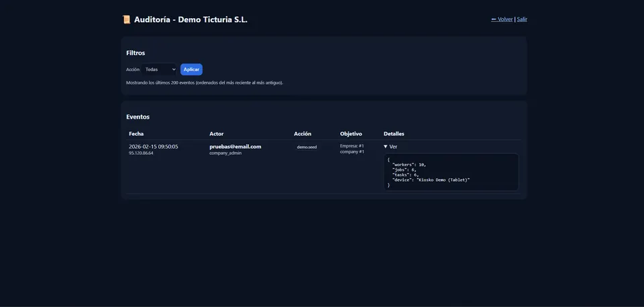This screenshot has height=307, width=644.
Task: Collapse the Ver details disclosure triangle
Action: (386, 147)
